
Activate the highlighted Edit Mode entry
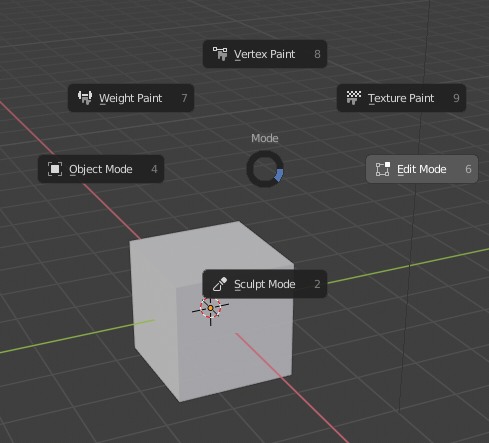point(422,169)
